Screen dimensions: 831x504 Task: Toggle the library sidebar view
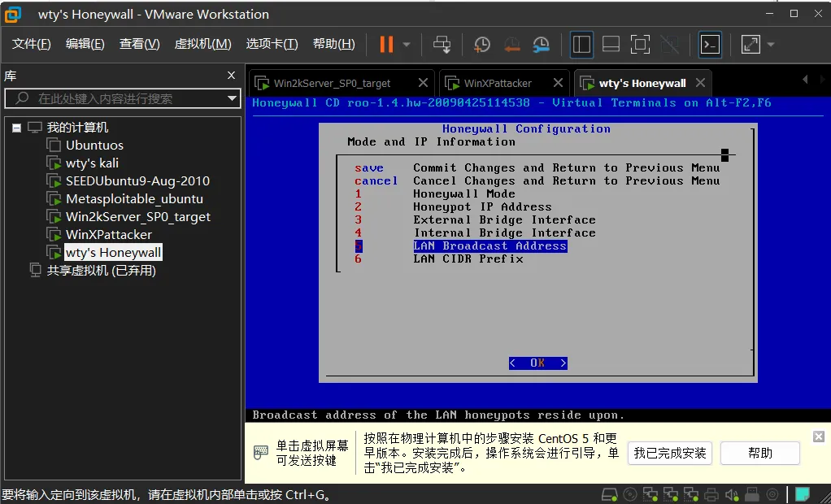(x=581, y=44)
